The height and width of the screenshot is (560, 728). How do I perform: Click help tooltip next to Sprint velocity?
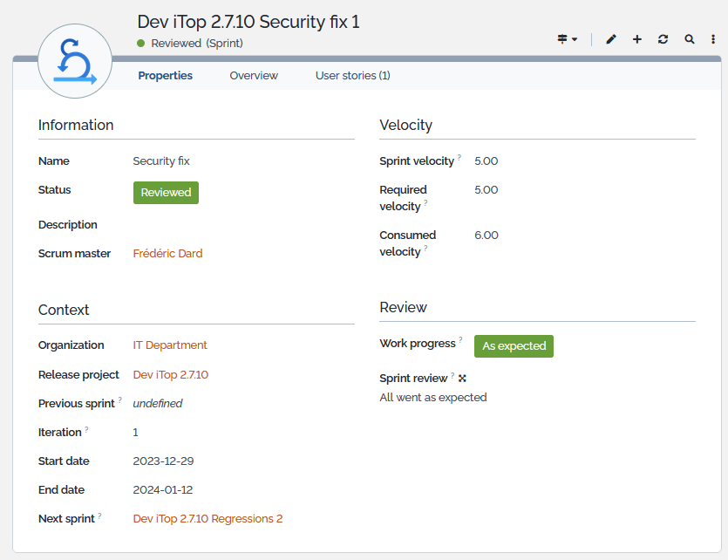[459, 157]
